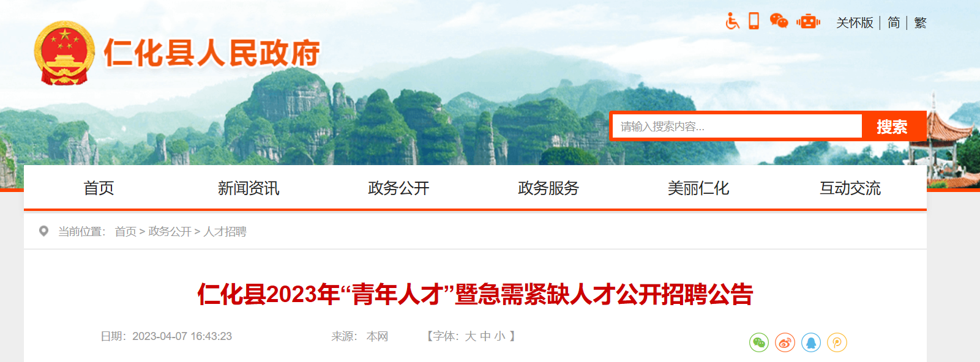Screen dimensions: 980x362
Task: Share article via green WeChat icon
Action: (x=759, y=342)
